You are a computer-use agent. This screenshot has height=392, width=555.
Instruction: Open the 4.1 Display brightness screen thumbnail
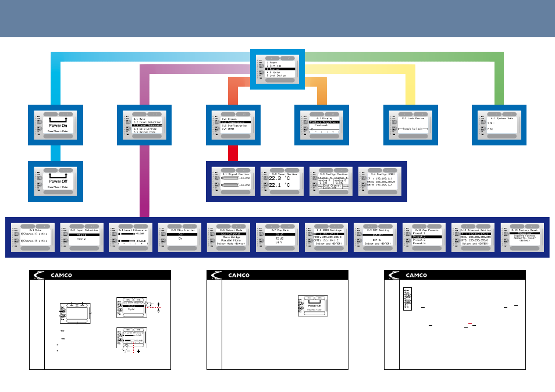[x=322, y=125]
